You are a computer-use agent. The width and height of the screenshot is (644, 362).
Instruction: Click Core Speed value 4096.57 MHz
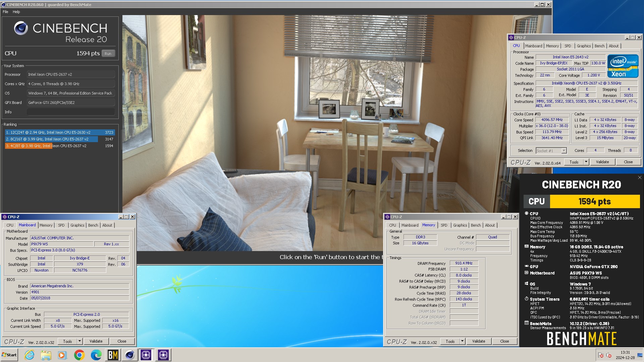click(x=552, y=120)
